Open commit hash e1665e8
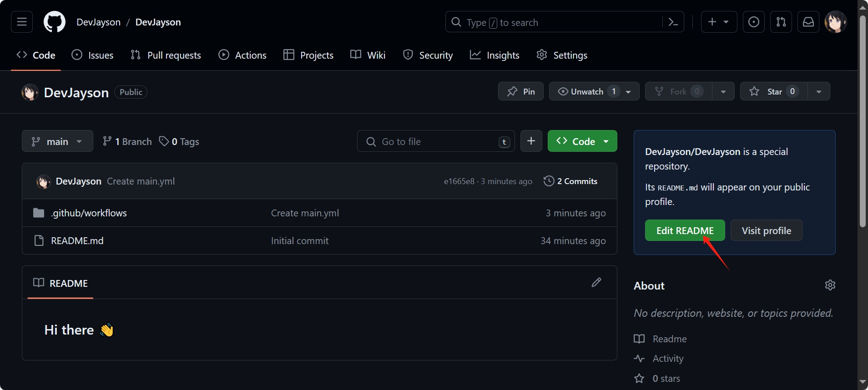This screenshot has height=390, width=868. click(x=459, y=181)
